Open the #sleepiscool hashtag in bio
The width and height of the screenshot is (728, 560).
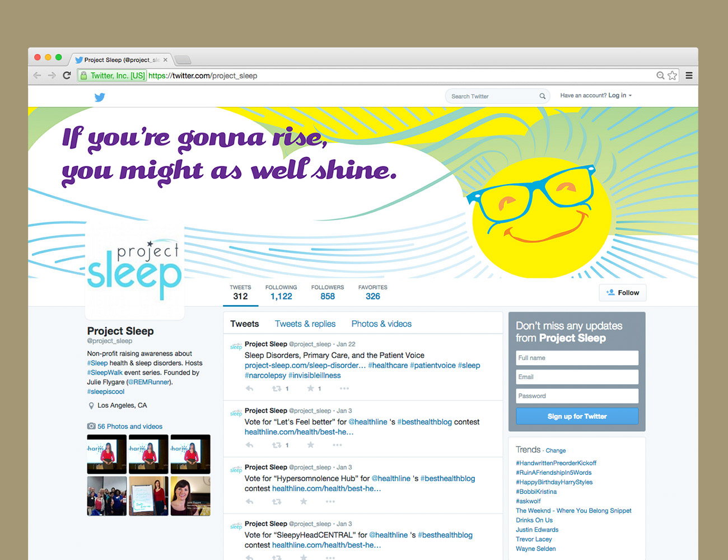point(106,391)
